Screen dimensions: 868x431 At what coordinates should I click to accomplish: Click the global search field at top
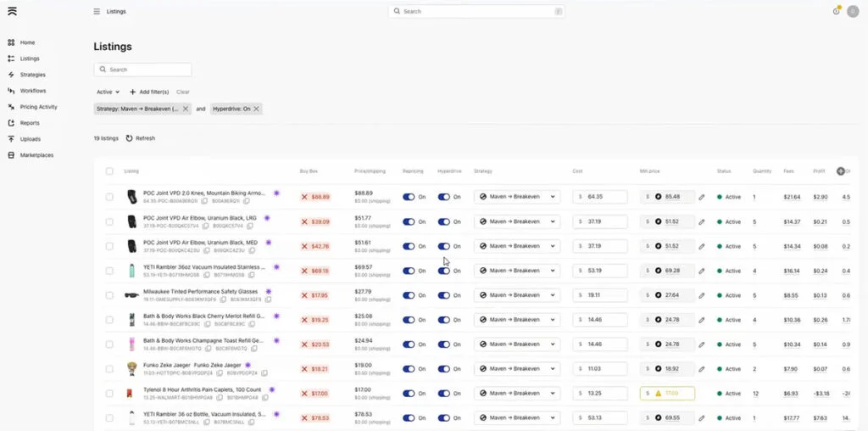coord(476,11)
